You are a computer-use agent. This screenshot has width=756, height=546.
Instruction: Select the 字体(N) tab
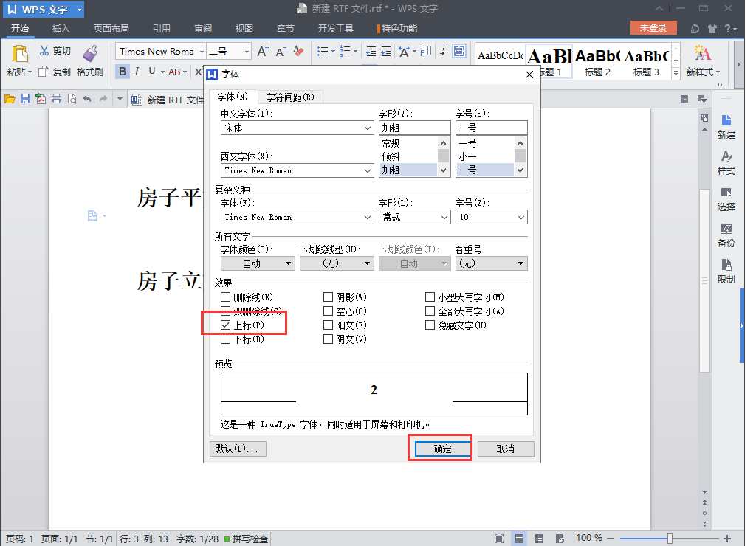coord(233,97)
